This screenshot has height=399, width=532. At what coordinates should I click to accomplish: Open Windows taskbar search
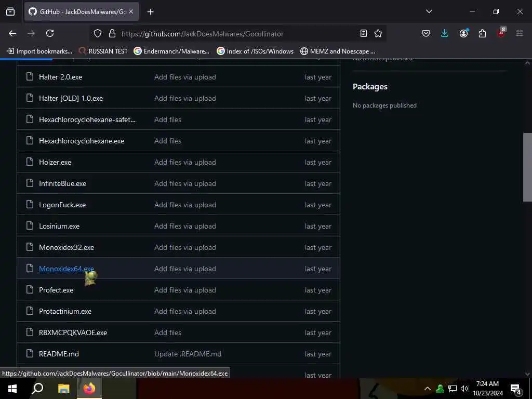coord(37,389)
